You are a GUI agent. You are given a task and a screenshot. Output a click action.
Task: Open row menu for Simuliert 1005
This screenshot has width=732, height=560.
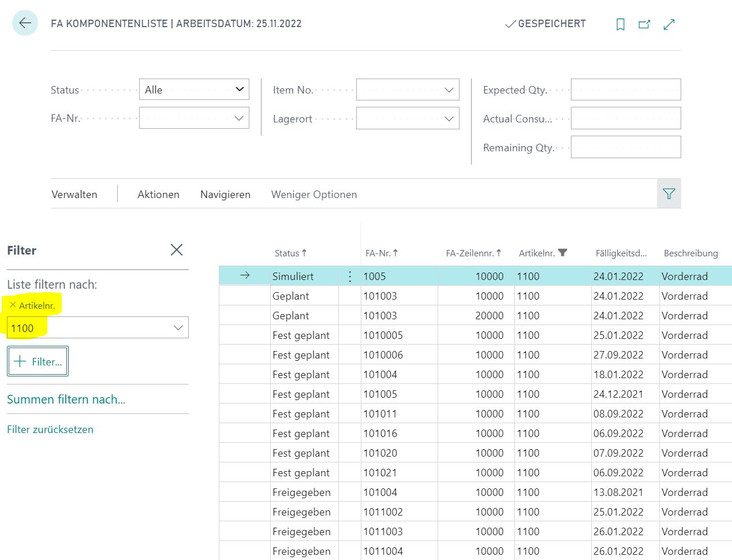pyautogui.click(x=350, y=276)
